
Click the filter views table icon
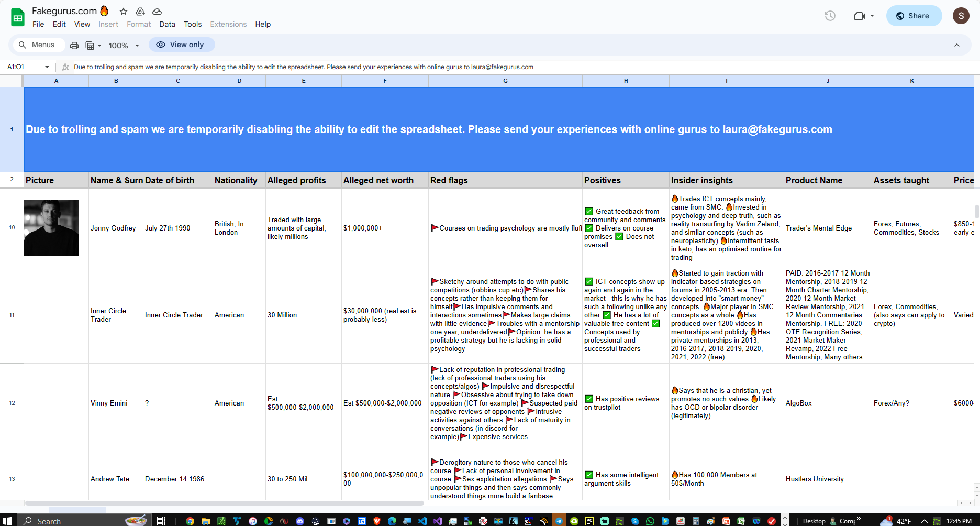tap(90, 45)
